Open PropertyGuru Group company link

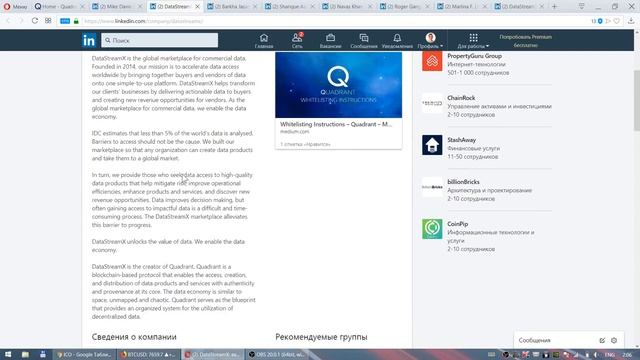tap(474, 56)
